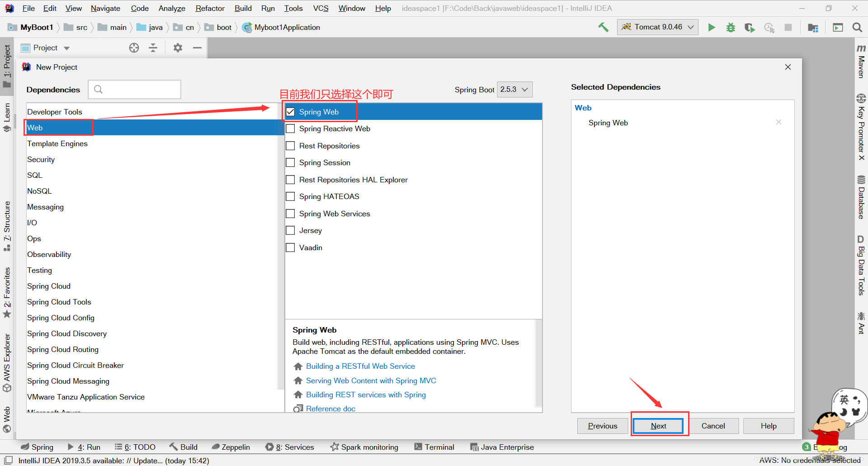The height and width of the screenshot is (466, 868).
Task: Open the Maven side tool window
Action: pos(861,62)
